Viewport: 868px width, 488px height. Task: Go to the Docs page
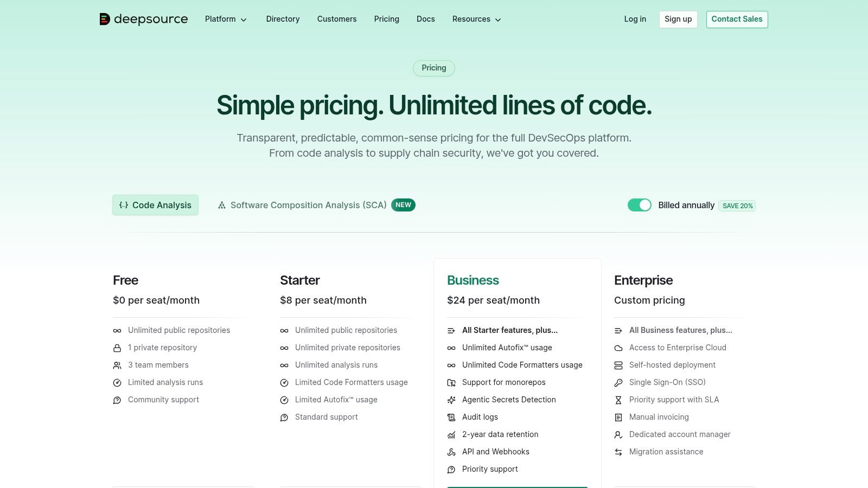(425, 20)
